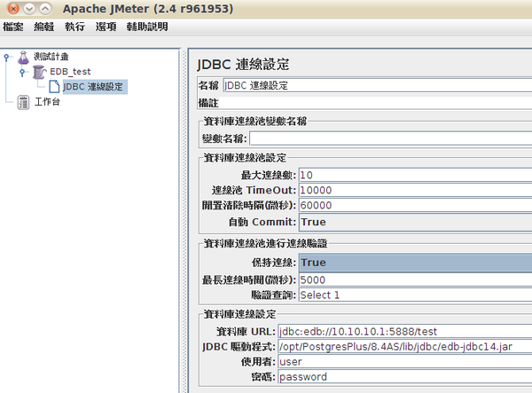The height and width of the screenshot is (393, 532).
Task: Open the 執行 menu
Action: [74, 27]
